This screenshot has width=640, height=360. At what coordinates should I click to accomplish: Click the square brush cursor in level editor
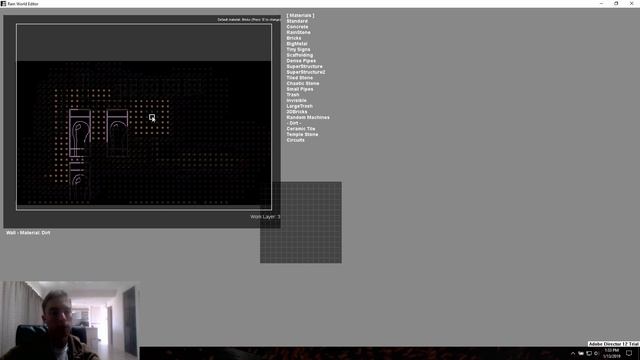pos(152,117)
